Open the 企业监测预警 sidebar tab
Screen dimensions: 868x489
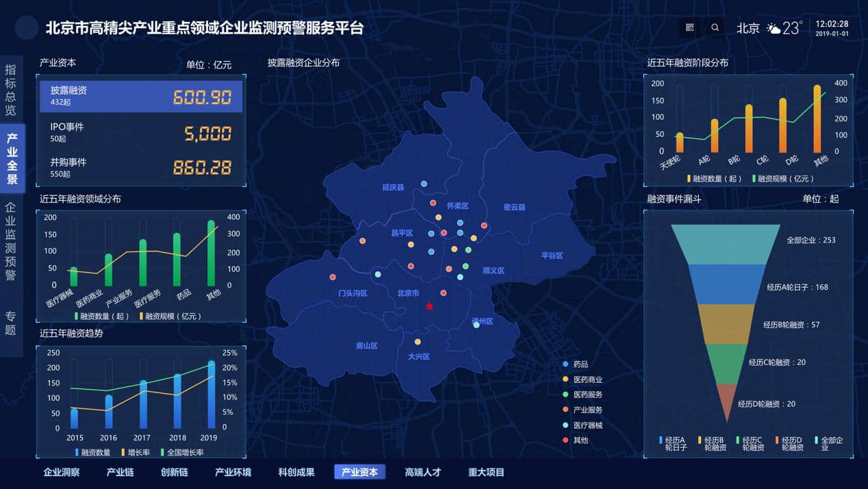click(x=11, y=241)
